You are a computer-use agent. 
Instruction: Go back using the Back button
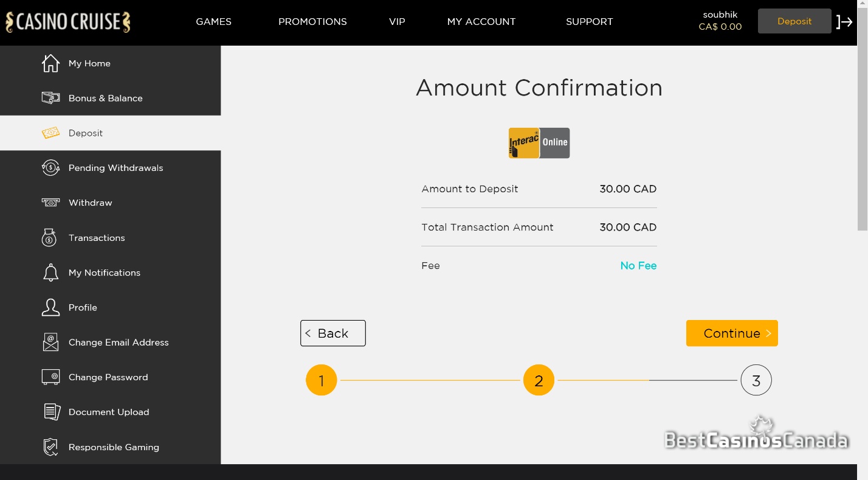point(333,333)
